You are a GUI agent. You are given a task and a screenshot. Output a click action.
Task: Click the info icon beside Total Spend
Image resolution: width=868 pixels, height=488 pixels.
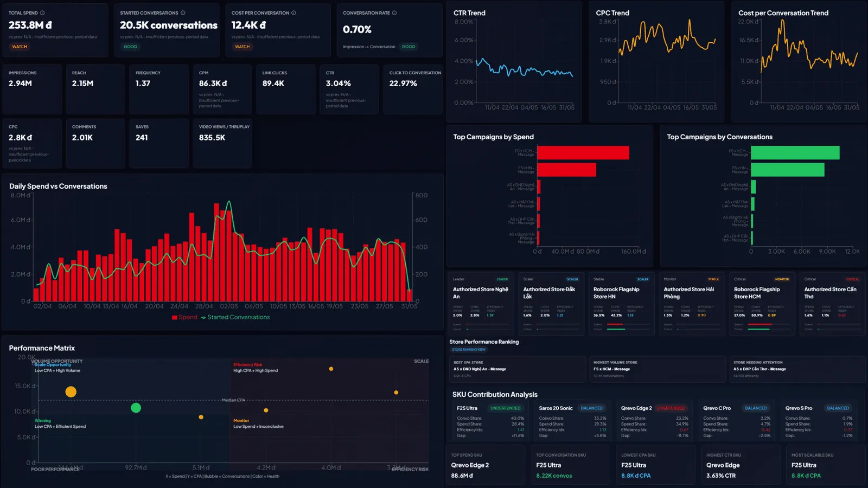pyautogui.click(x=42, y=13)
